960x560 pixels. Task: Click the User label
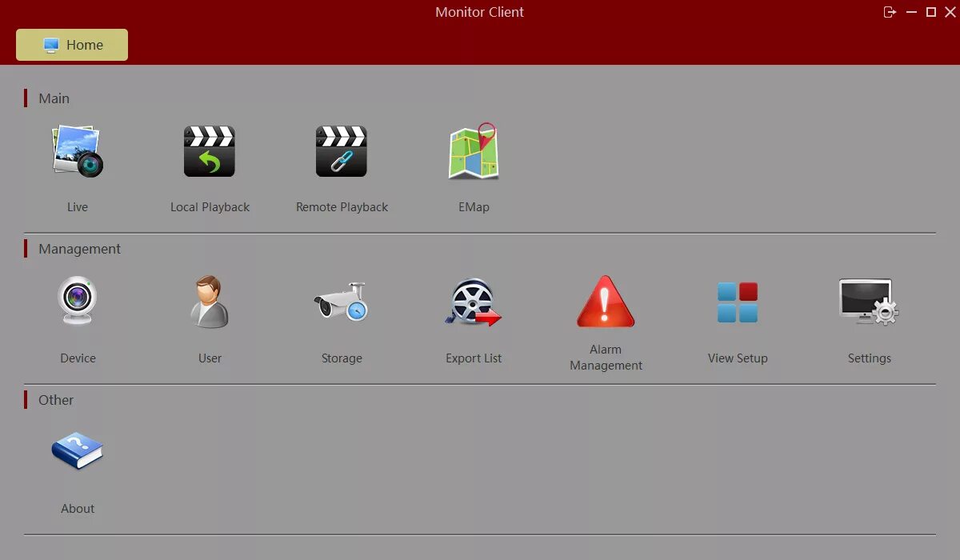point(210,358)
